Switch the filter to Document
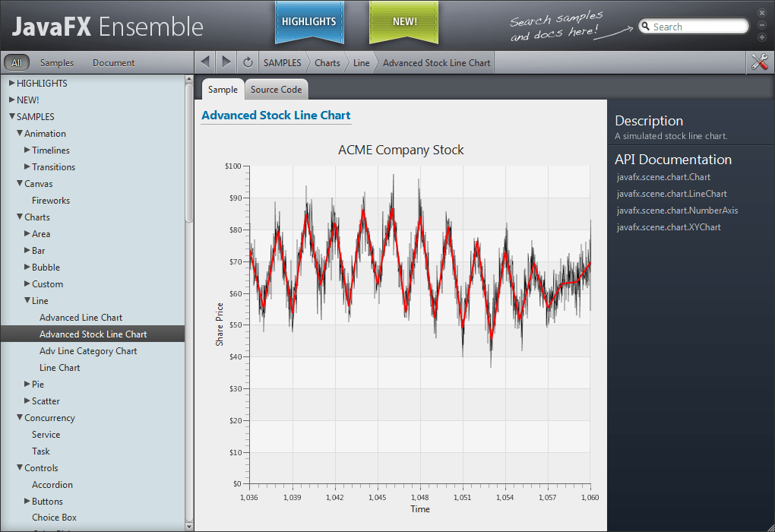 pyautogui.click(x=114, y=63)
